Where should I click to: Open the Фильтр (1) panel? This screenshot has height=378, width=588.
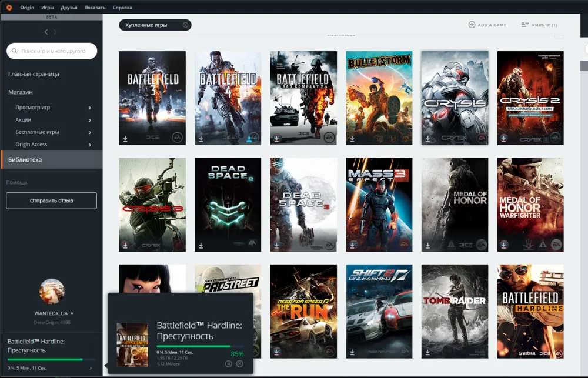click(539, 25)
